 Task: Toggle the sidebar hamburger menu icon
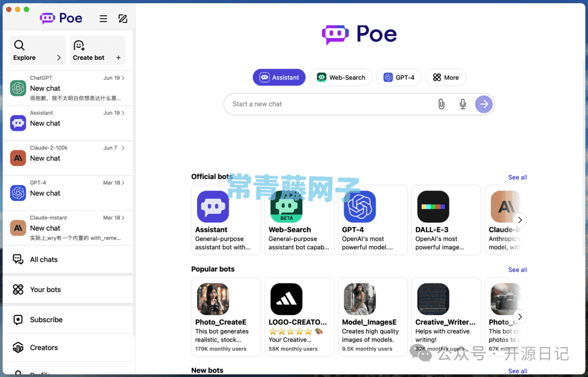(x=103, y=18)
